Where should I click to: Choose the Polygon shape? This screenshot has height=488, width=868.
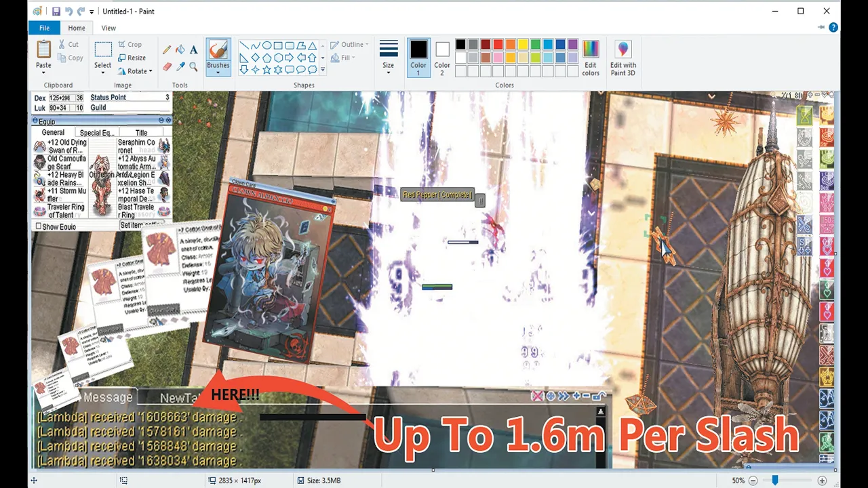tap(301, 45)
